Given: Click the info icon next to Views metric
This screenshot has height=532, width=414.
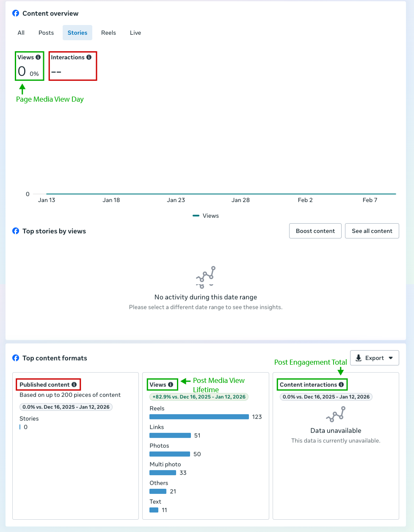Looking at the screenshot, I should click(38, 57).
